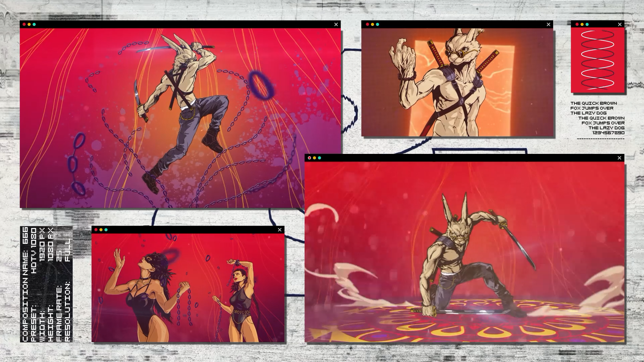The height and width of the screenshot is (362, 644).
Task: Click the red dot on the rabbit portrait window
Action: tap(367, 24)
